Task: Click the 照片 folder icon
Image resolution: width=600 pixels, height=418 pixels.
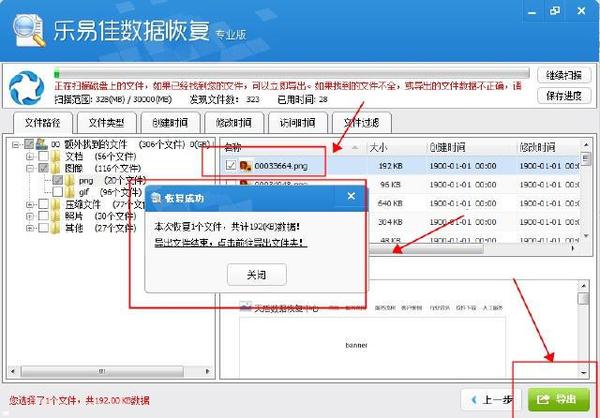Action: (x=56, y=216)
